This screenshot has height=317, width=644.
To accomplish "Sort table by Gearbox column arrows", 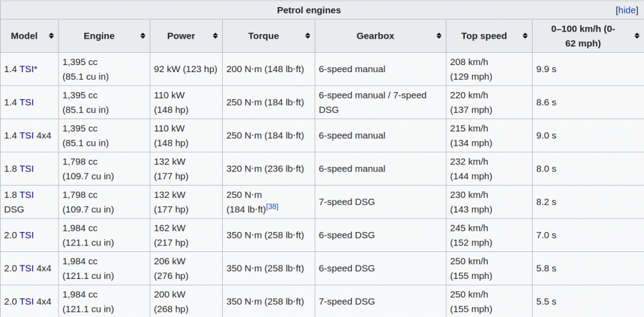I will (x=439, y=36).
